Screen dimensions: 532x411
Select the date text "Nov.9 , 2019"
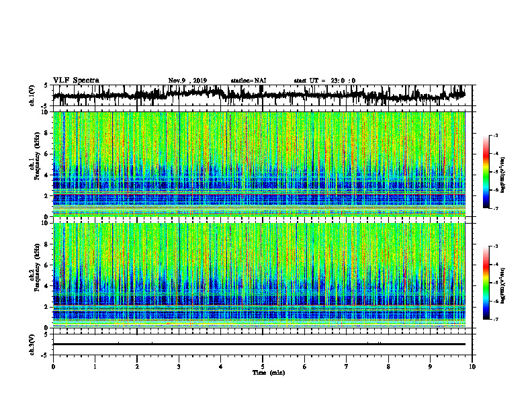pyautogui.click(x=187, y=81)
